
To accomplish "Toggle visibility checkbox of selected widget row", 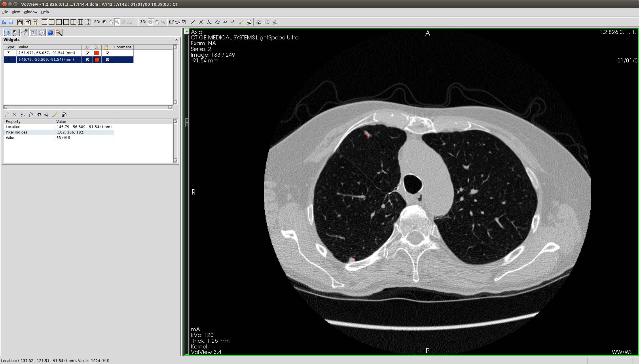I will (88, 60).
